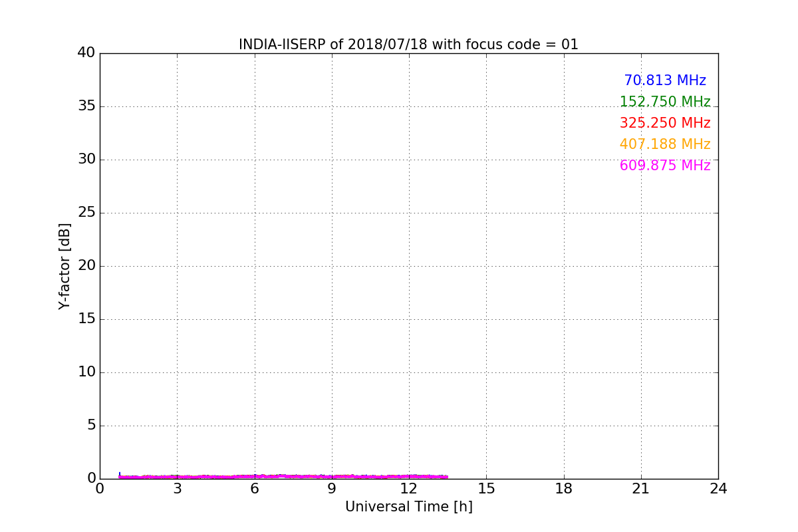Click the y-axis tick label 5
This screenshot has height=532, width=798.
point(91,426)
